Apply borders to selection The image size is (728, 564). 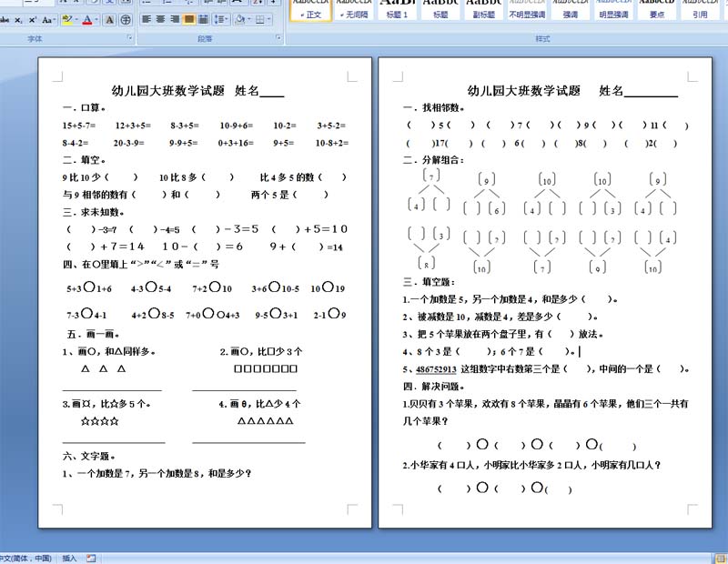click(259, 19)
